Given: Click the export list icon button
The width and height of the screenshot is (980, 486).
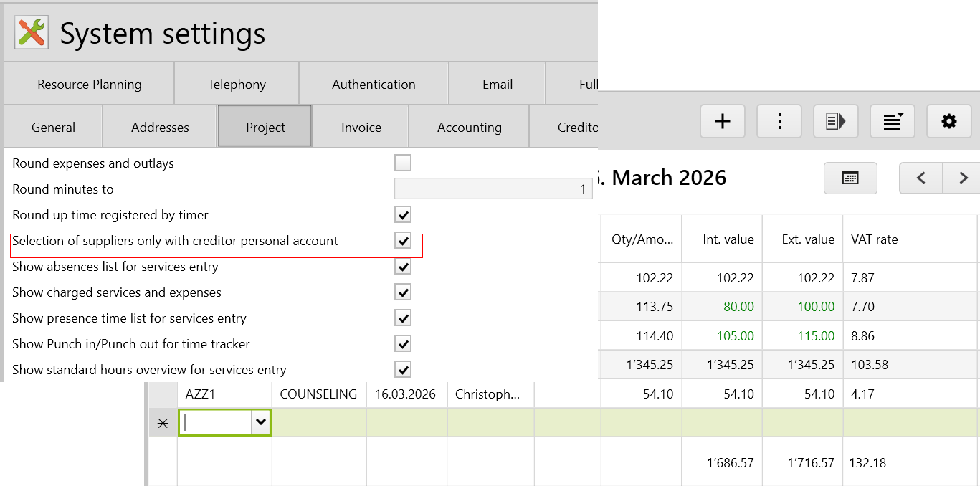Looking at the screenshot, I should tap(836, 122).
